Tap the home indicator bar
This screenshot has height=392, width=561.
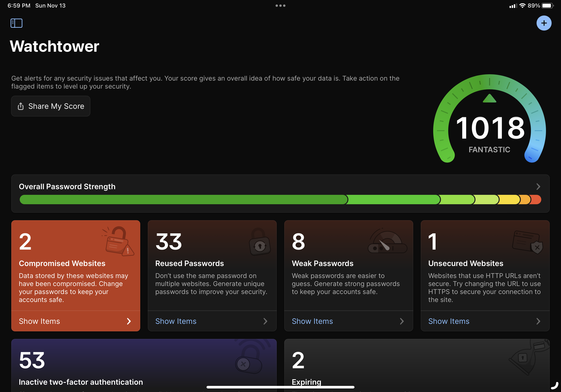point(280,387)
